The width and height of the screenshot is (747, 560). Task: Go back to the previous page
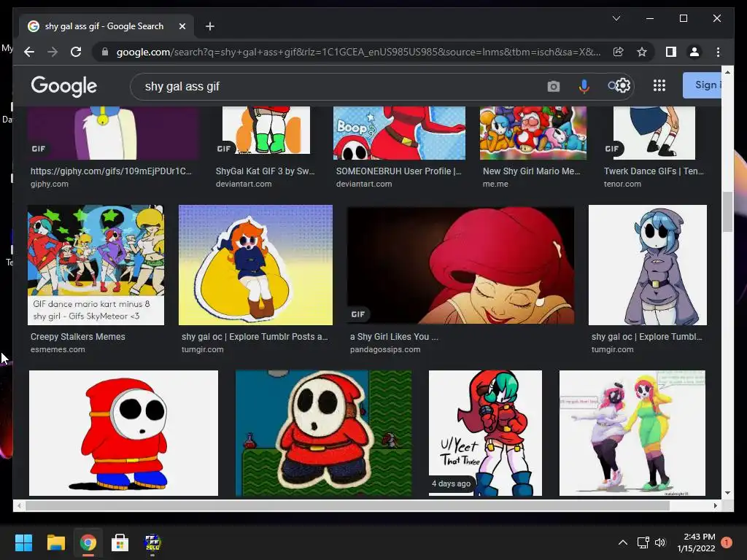[x=29, y=52]
